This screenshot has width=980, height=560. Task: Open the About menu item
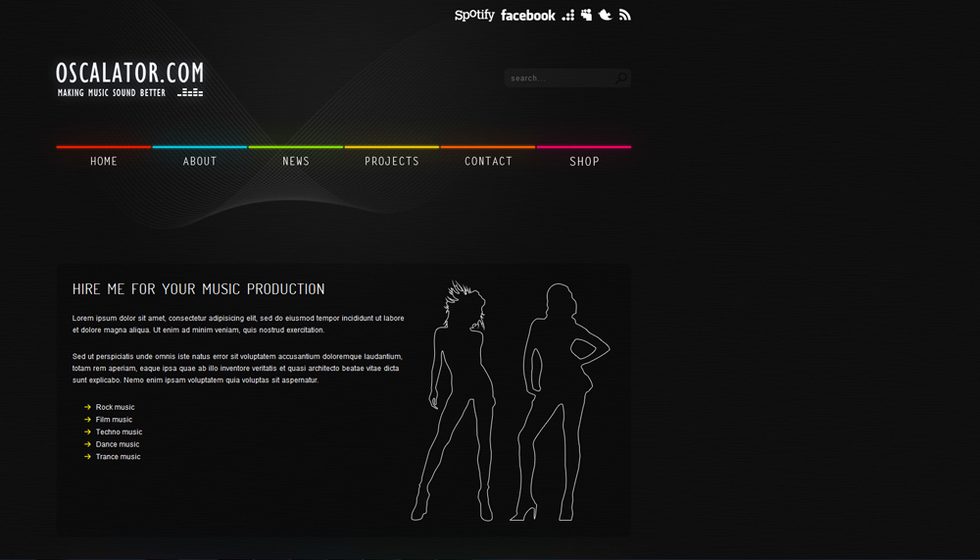point(200,161)
